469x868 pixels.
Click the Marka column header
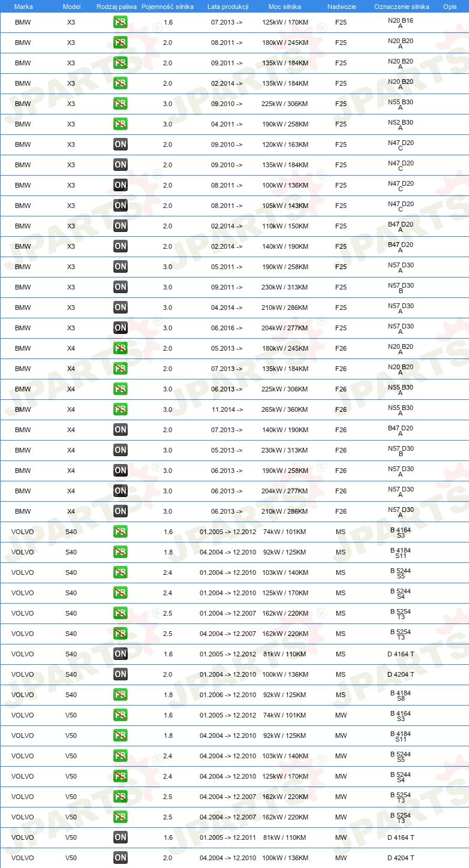pyautogui.click(x=23, y=7)
